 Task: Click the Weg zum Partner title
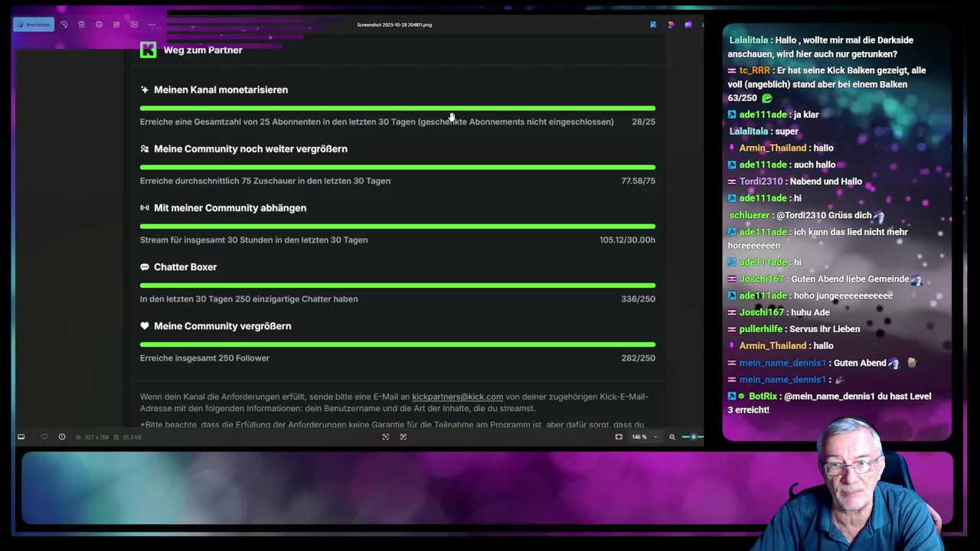203,50
